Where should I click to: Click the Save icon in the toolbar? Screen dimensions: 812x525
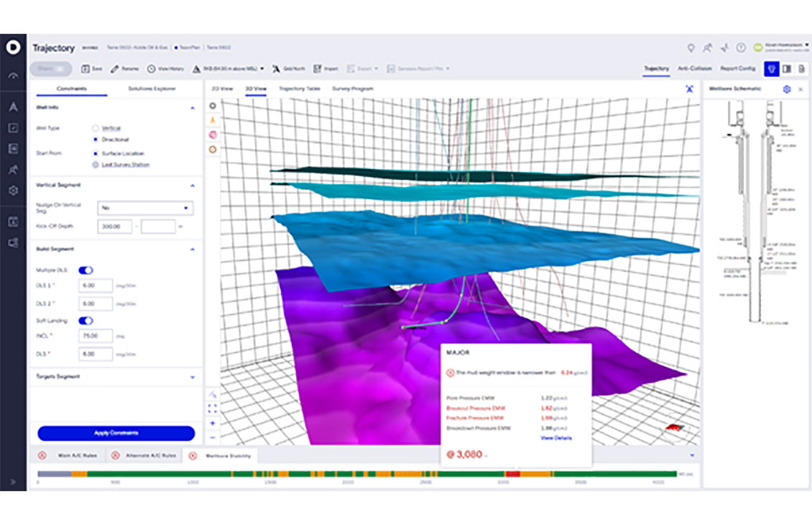pos(86,69)
